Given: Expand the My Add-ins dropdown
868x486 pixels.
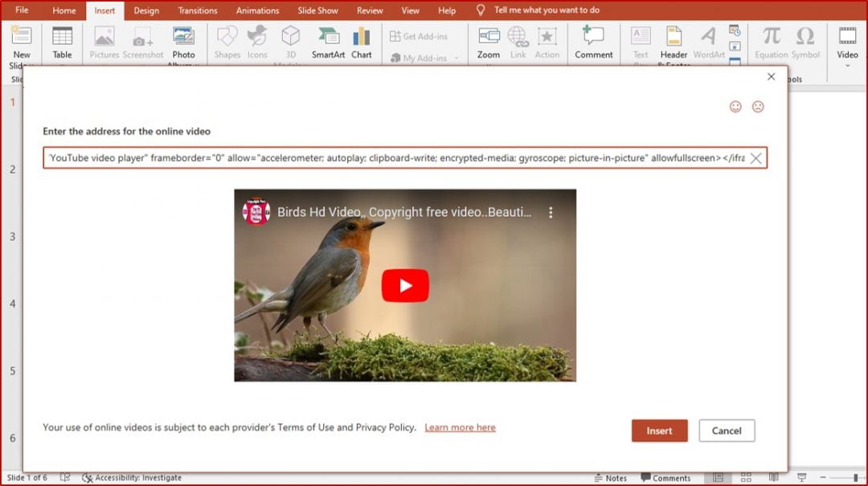Looking at the screenshot, I should coord(456,58).
